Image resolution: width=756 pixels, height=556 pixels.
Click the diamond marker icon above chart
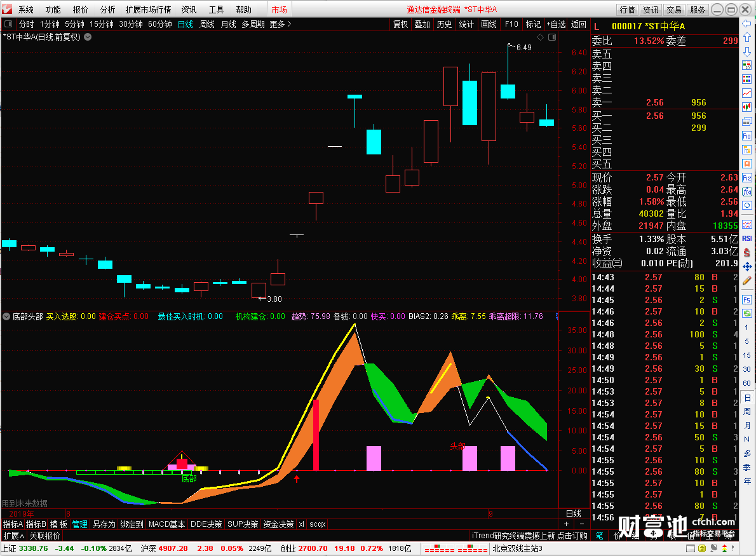(540, 37)
